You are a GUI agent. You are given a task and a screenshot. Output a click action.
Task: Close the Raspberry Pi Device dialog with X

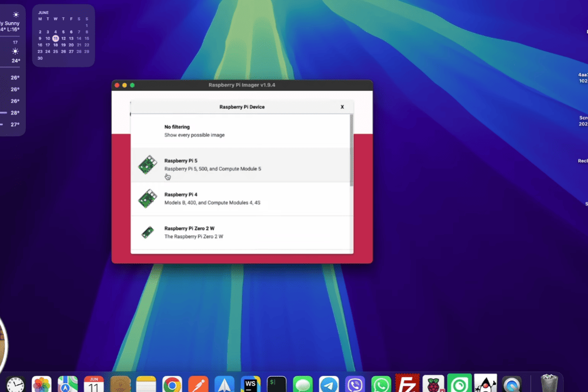(x=342, y=107)
